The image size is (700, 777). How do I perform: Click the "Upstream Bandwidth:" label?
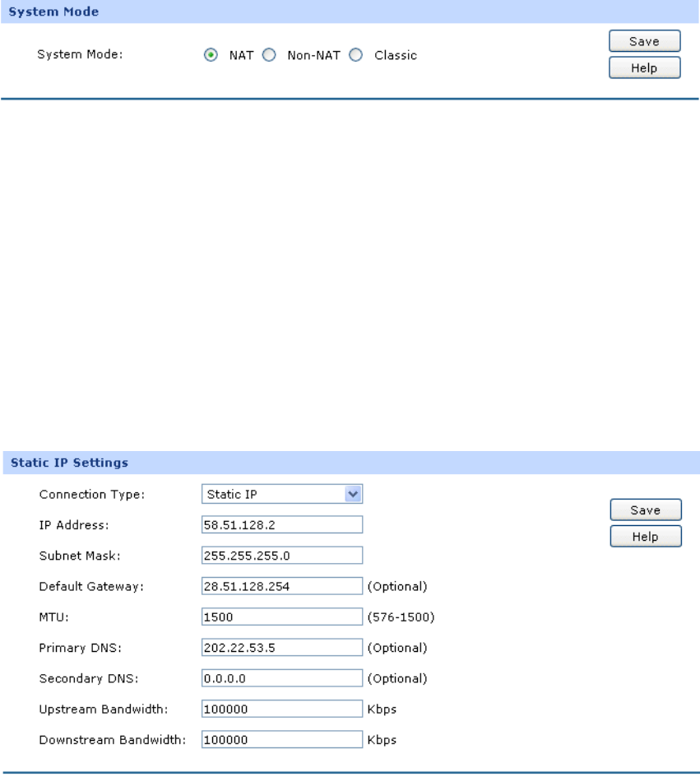click(x=104, y=710)
